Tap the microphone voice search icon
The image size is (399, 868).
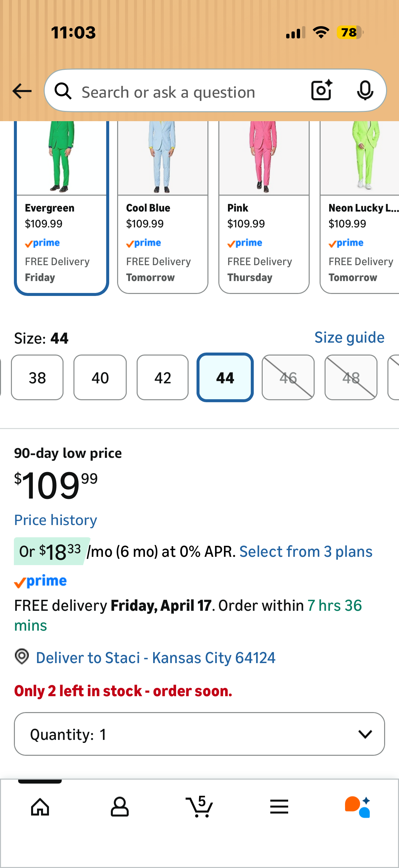(365, 90)
